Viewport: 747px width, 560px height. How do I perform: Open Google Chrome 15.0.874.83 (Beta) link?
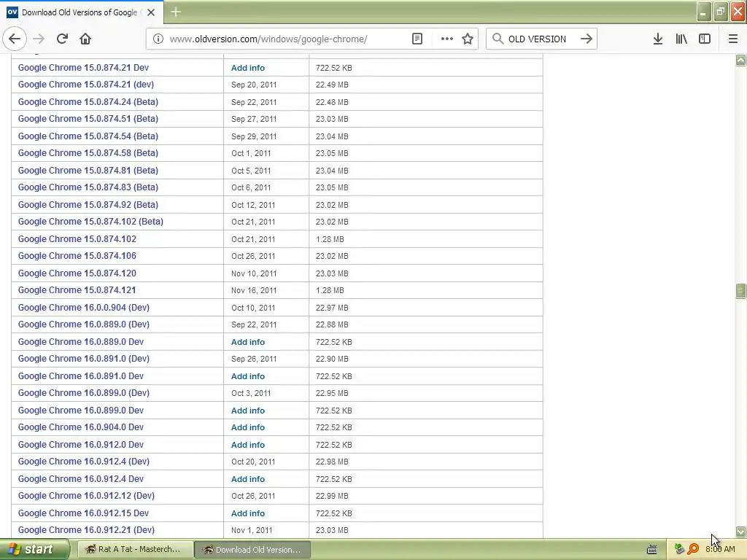88,187
